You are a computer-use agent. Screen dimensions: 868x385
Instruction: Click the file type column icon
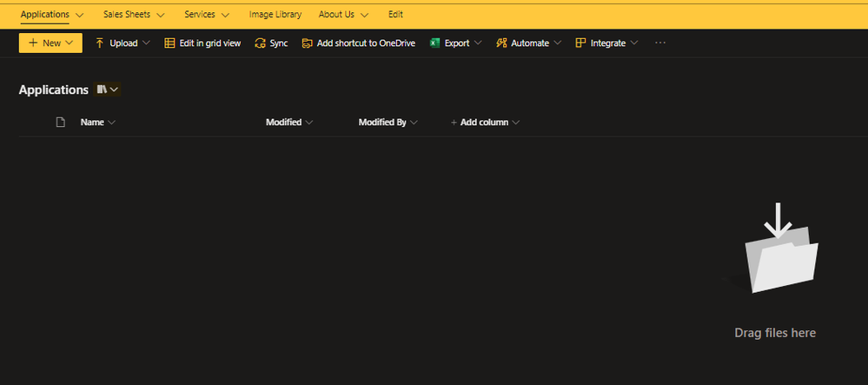[x=61, y=122]
